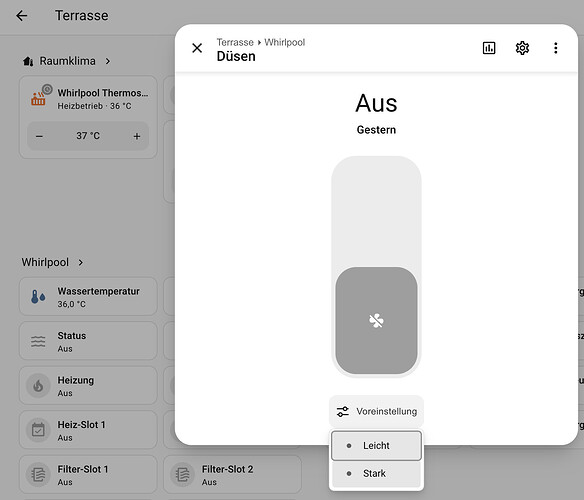Decrease thermostat temperature with minus

tap(39, 136)
